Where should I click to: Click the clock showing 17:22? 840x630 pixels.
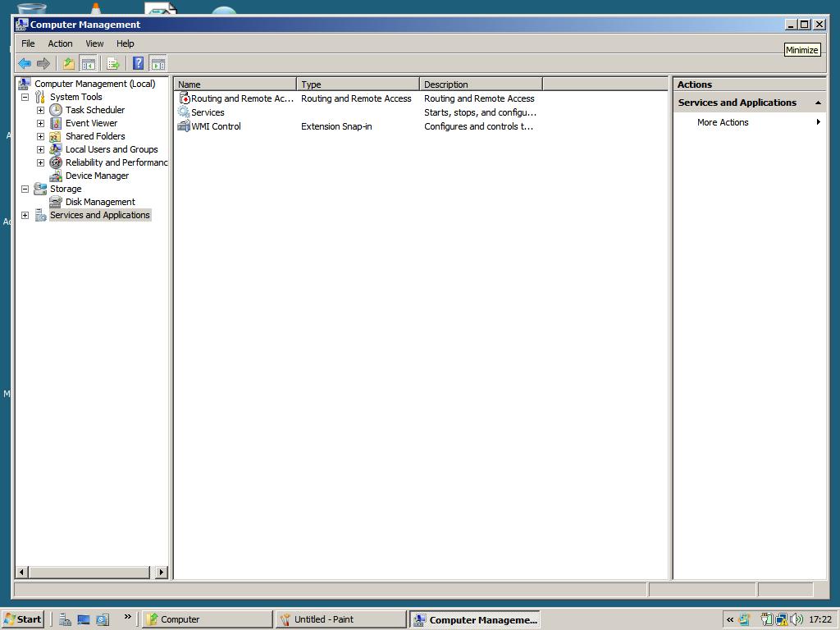[x=819, y=619]
